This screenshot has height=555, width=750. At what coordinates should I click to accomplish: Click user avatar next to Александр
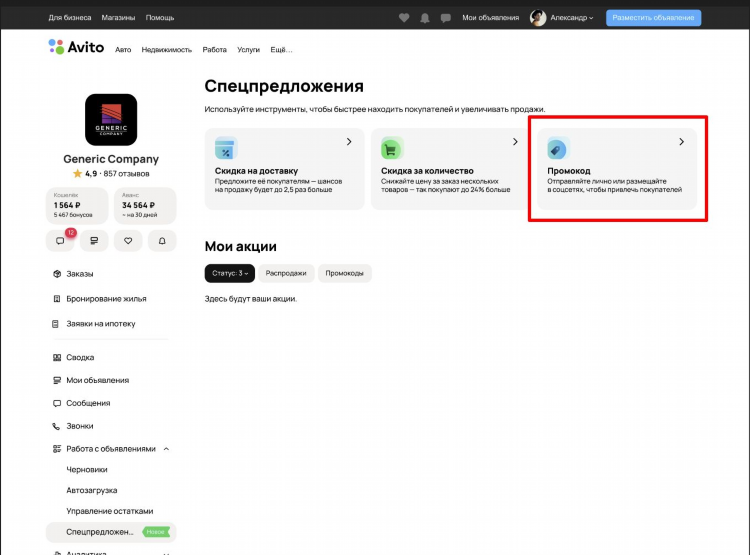point(538,18)
